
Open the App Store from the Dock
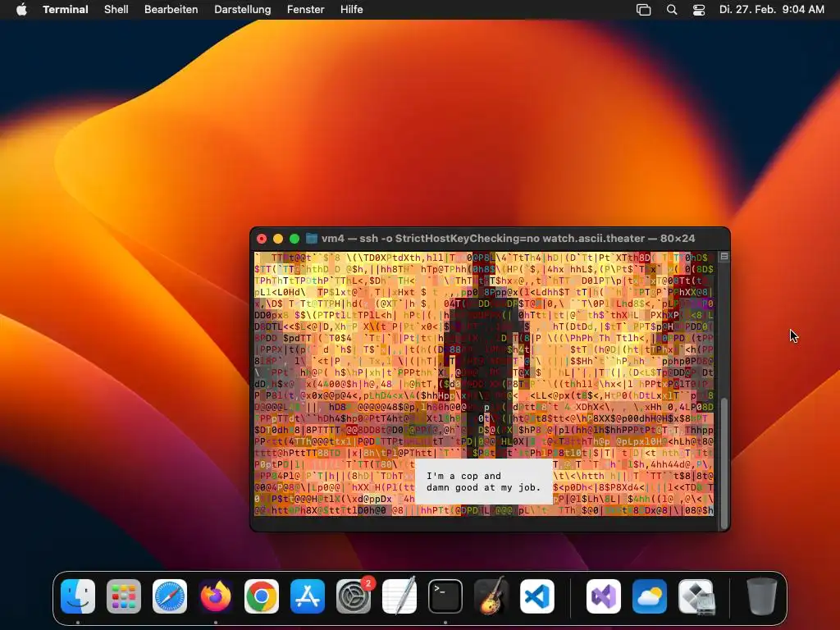pos(308,596)
